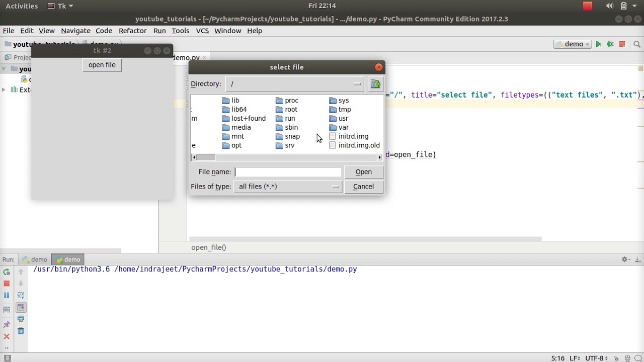644x362 pixels.
Task: Print the console output
Action: coord(21,319)
